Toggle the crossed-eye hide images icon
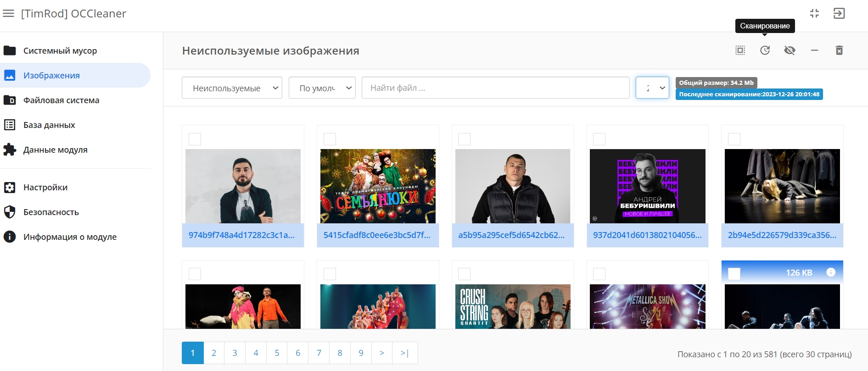The height and width of the screenshot is (371, 868). tap(790, 50)
